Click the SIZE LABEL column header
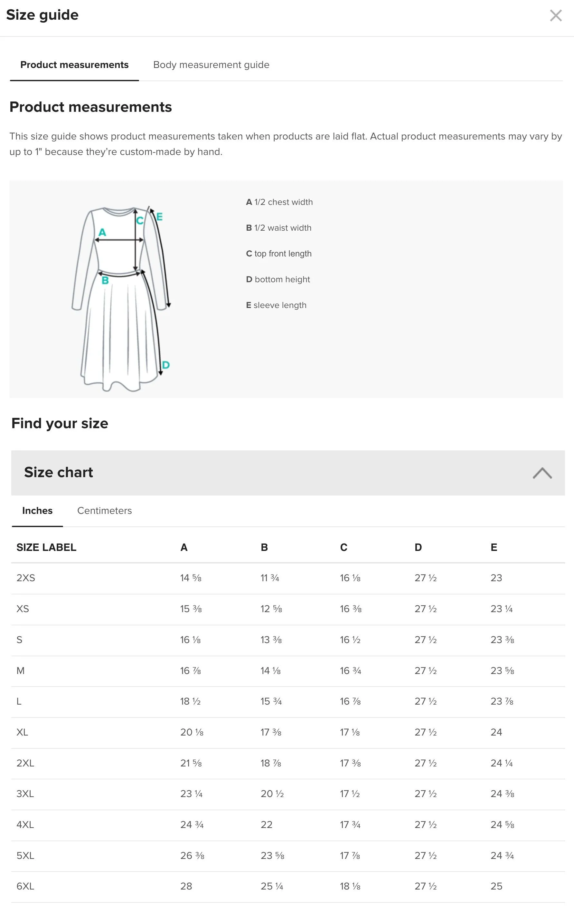 click(46, 547)
